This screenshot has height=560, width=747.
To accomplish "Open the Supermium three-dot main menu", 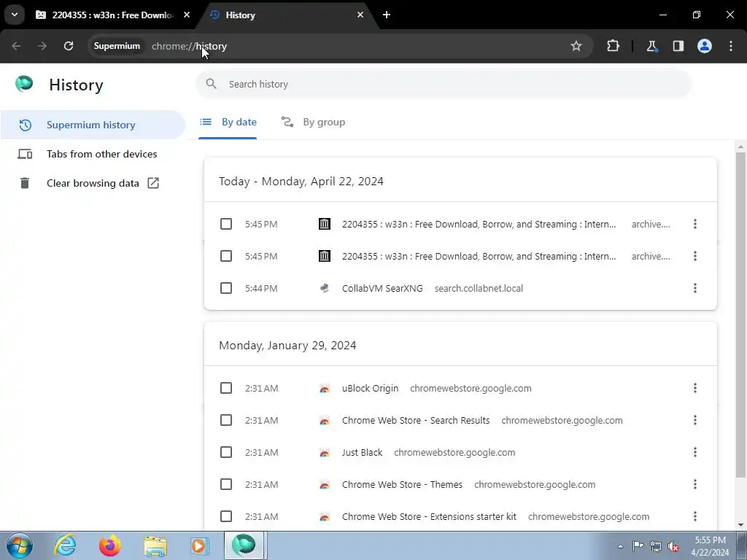I will 731,46.
